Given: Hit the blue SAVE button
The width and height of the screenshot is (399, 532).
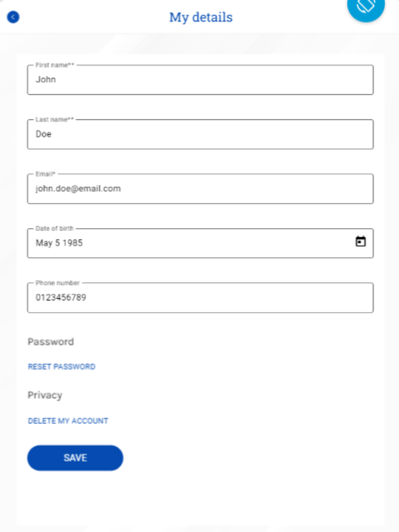Looking at the screenshot, I should pos(75,458).
